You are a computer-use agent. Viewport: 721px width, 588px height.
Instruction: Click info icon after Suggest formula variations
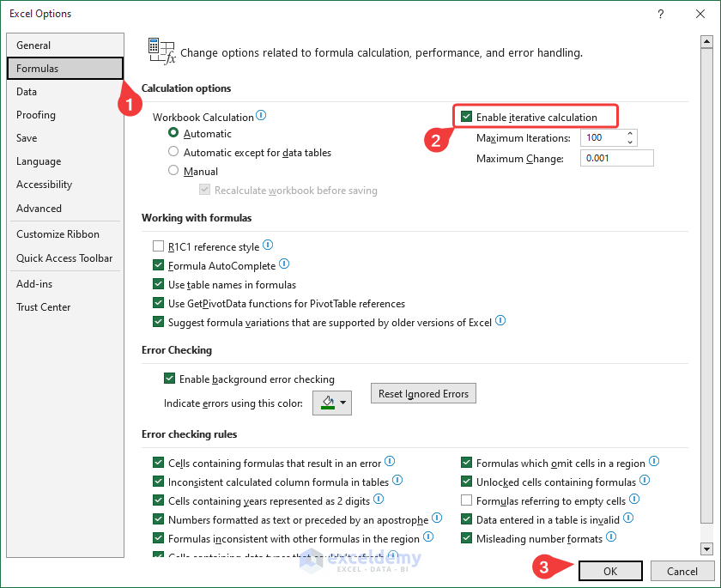coord(500,320)
